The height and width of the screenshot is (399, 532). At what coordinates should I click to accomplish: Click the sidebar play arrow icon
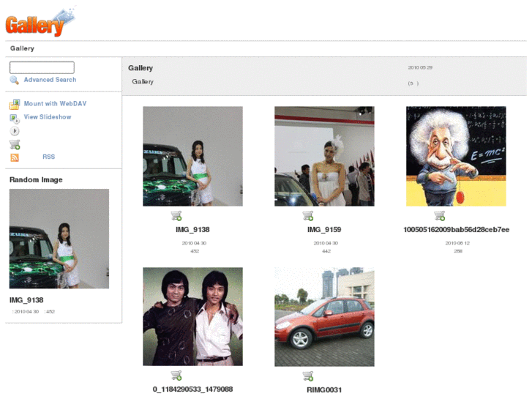14,131
